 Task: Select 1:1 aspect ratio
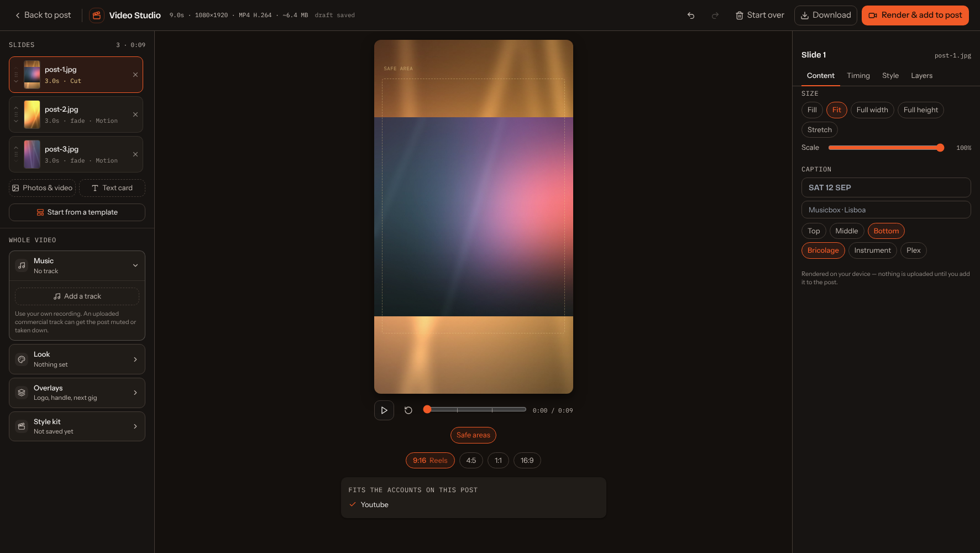pyautogui.click(x=498, y=461)
